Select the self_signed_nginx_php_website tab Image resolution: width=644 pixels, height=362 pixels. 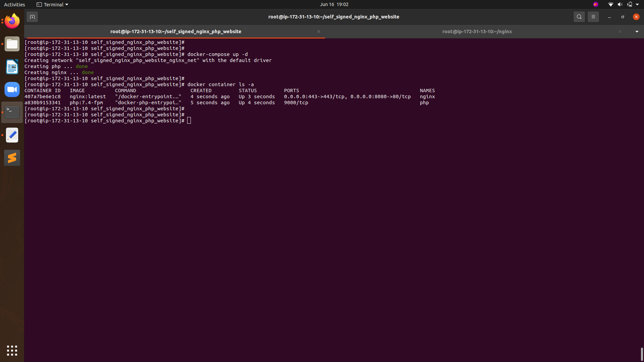point(176,32)
